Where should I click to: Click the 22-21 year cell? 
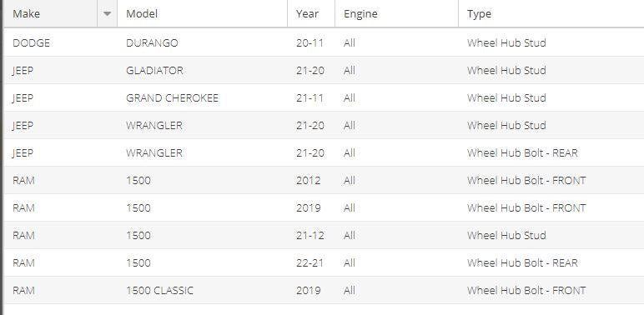309,262
